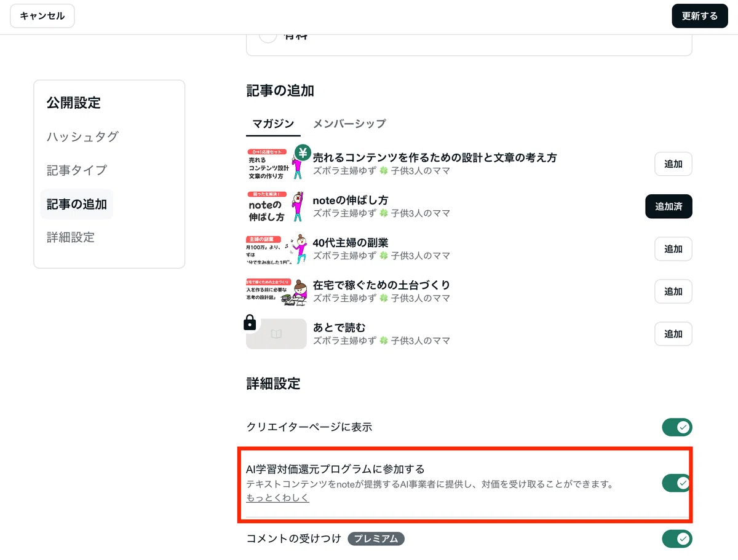Click the コメントの受けつけ label
Screen dimensions: 738x560
tap(293, 539)
